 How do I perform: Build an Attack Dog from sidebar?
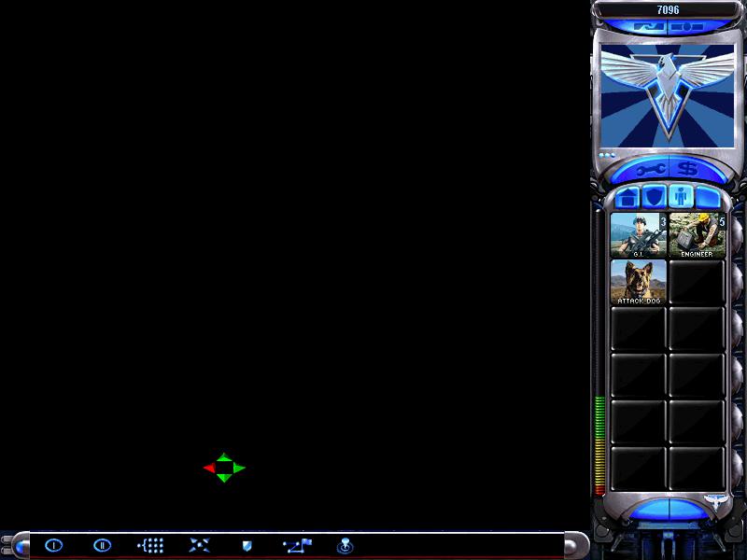pyautogui.click(x=639, y=282)
